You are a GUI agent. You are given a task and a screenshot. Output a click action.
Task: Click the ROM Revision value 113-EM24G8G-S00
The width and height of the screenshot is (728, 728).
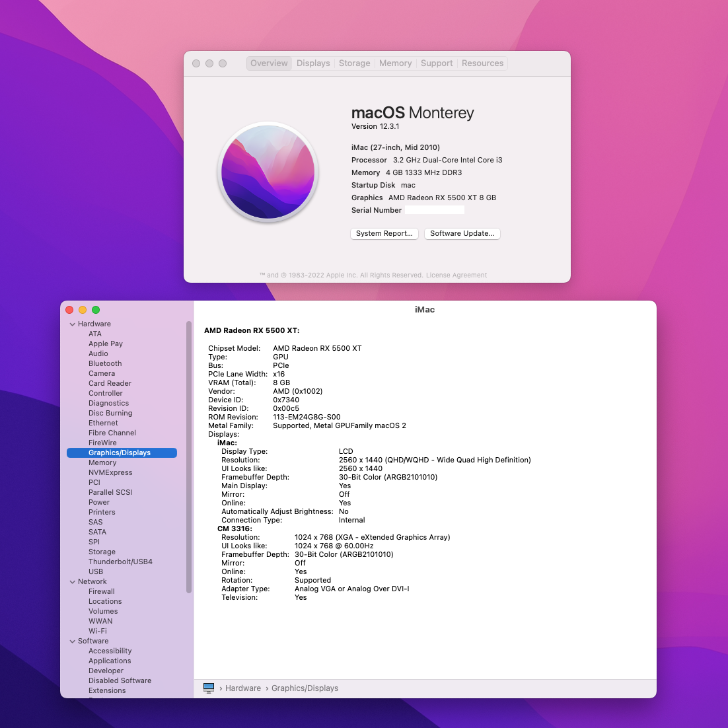(307, 417)
